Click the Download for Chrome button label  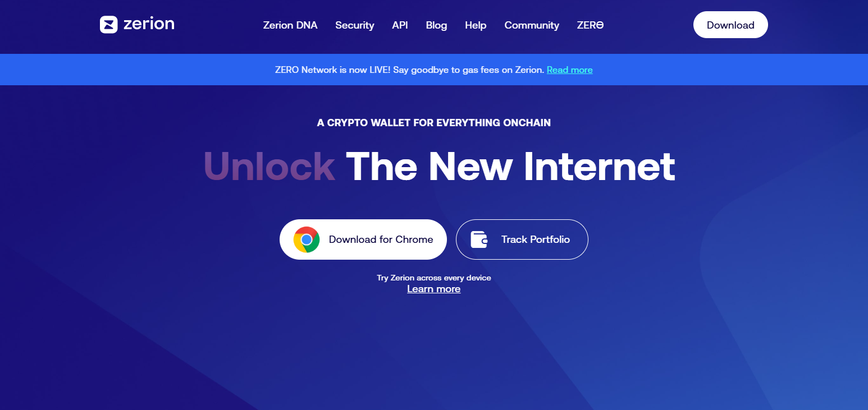coord(381,239)
